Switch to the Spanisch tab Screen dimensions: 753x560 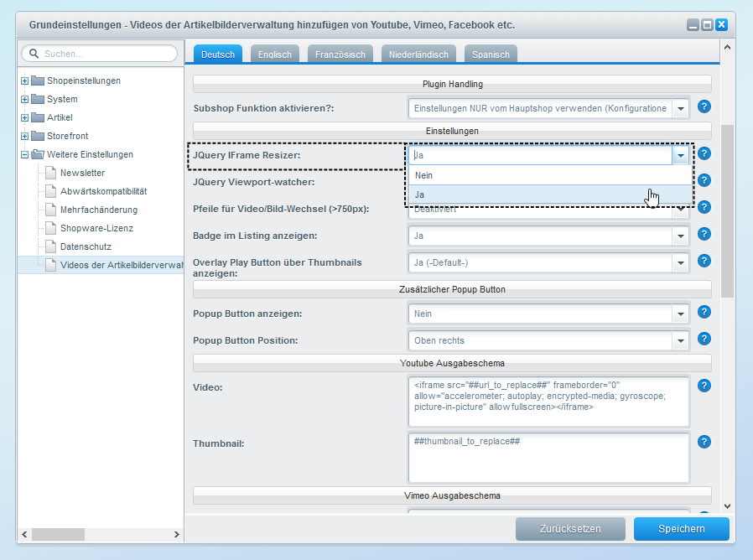tap(491, 54)
